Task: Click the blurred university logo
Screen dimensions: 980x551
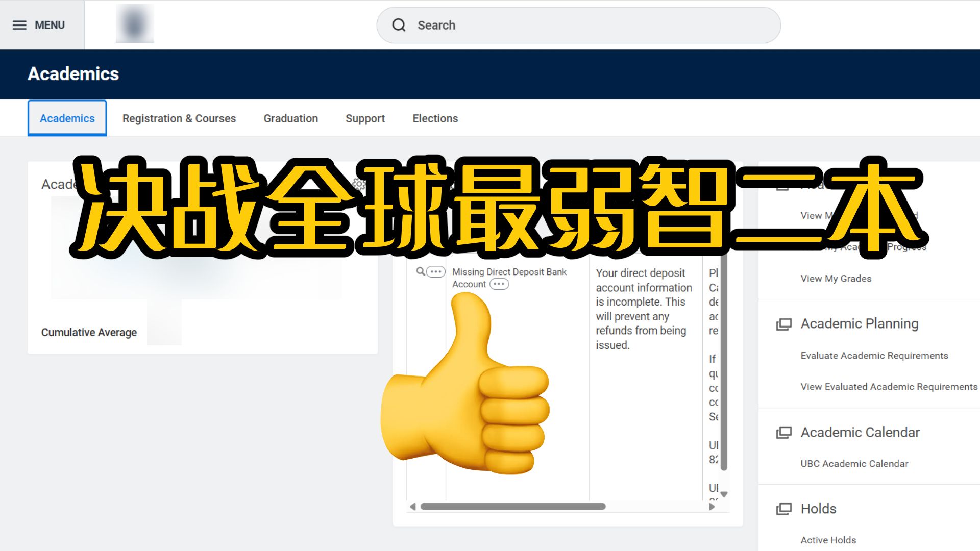Action: click(x=135, y=24)
